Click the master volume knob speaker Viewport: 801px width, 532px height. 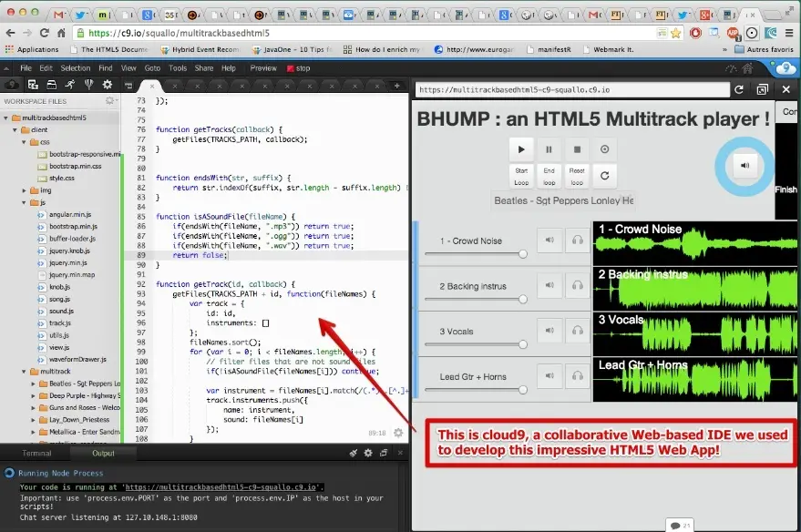coord(745,166)
